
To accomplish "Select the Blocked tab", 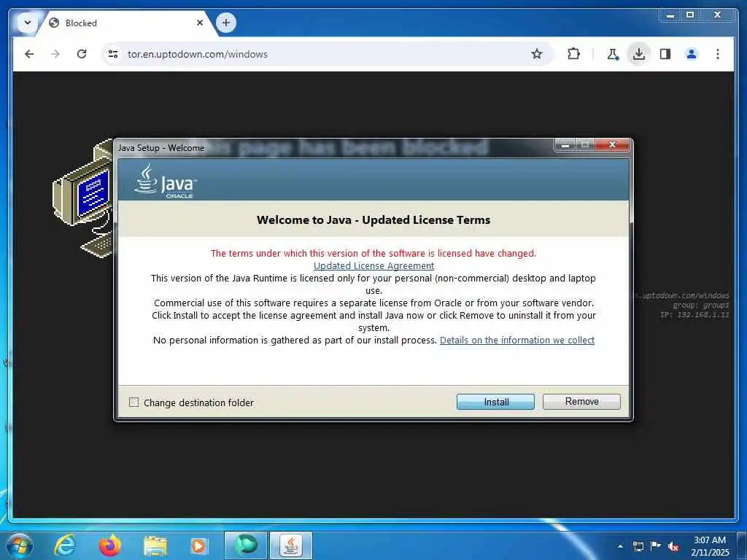I will point(126,23).
